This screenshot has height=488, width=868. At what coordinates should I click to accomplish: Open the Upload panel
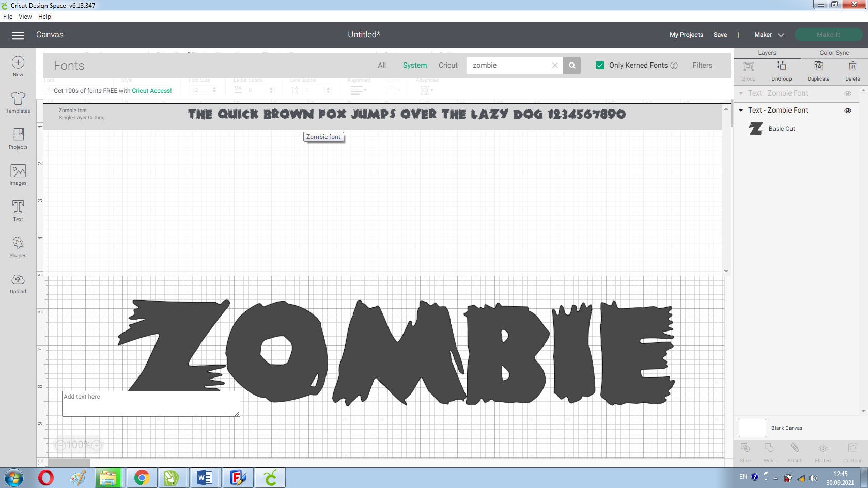[x=18, y=284]
